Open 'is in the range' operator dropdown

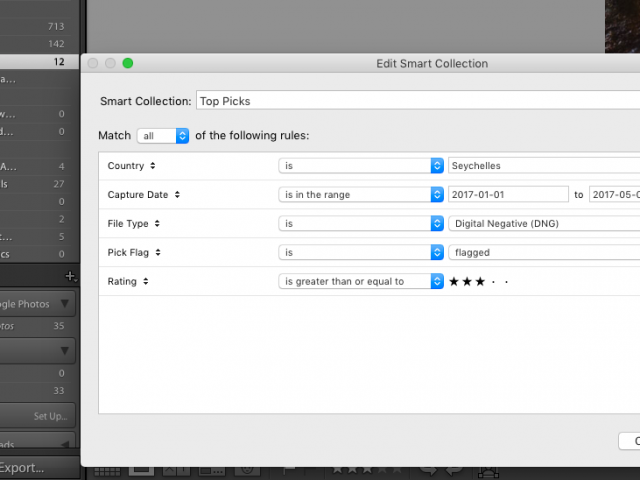click(361, 195)
